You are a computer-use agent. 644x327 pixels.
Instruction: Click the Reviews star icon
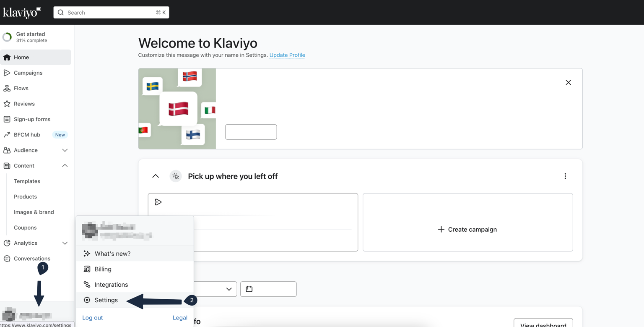click(7, 104)
